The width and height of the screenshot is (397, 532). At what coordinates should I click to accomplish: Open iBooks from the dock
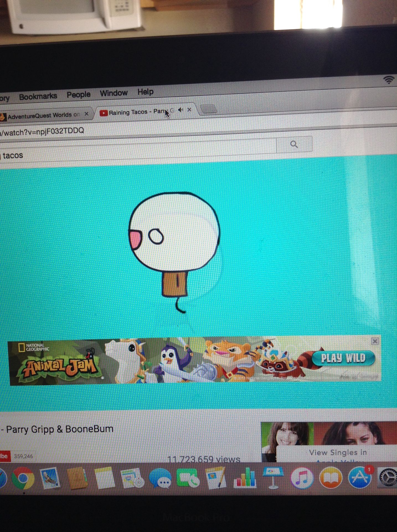(x=331, y=478)
